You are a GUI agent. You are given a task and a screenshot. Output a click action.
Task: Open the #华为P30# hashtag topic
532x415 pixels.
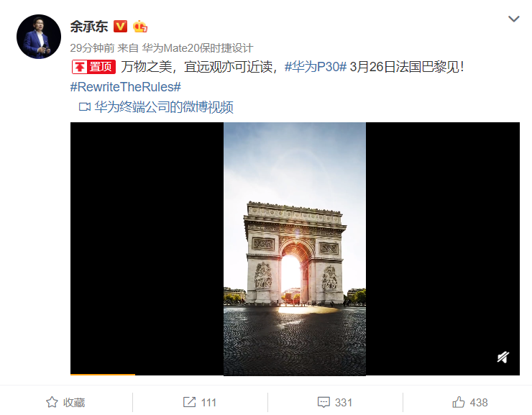315,67
